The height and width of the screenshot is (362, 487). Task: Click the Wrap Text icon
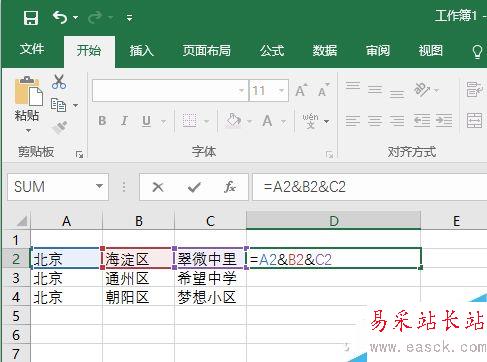pyautogui.click(x=475, y=89)
